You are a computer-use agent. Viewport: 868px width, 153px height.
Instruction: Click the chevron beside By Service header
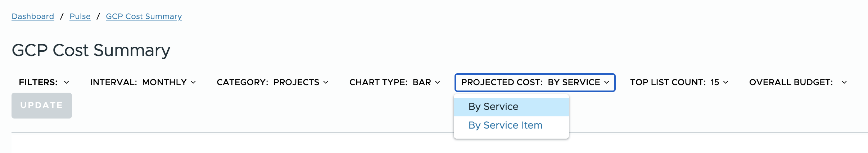click(x=607, y=82)
